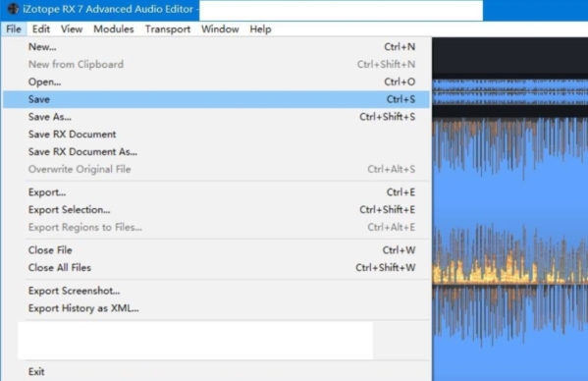
Task: Choose Export Selection... entry
Action: tap(216, 209)
